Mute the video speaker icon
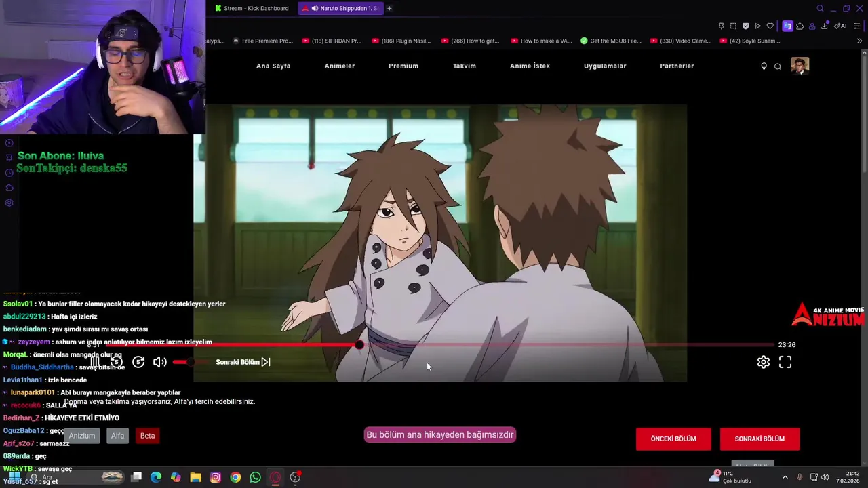The width and height of the screenshot is (868, 488). (160, 362)
